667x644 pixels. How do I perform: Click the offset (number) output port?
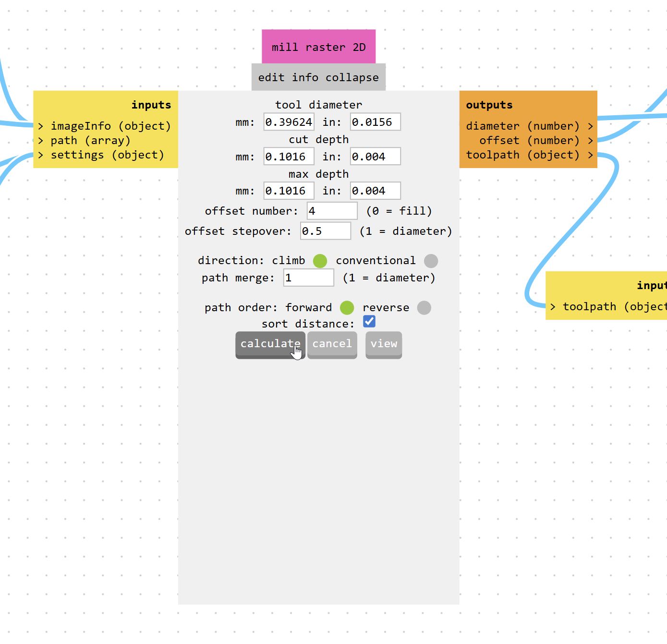coord(536,140)
